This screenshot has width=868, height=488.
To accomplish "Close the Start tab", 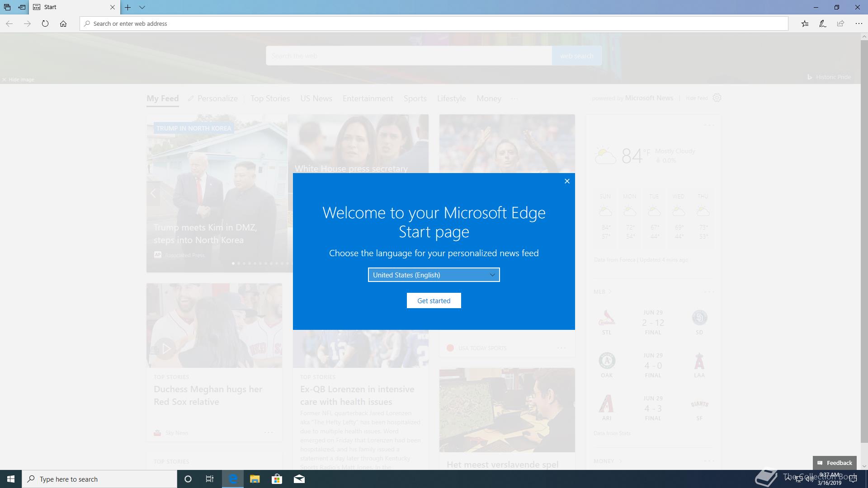I will [x=113, y=7].
